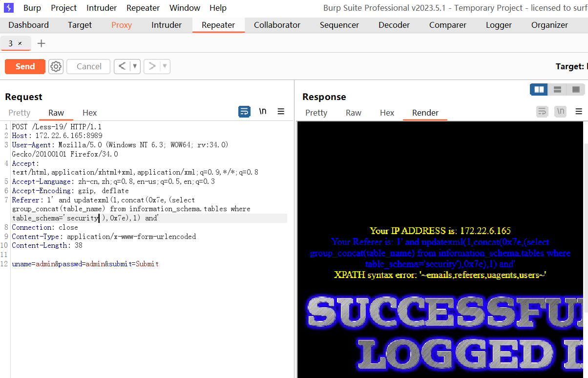Switch to the top-bottom layout view
Viewport: 588px width, 378px height.
[557, 89]
